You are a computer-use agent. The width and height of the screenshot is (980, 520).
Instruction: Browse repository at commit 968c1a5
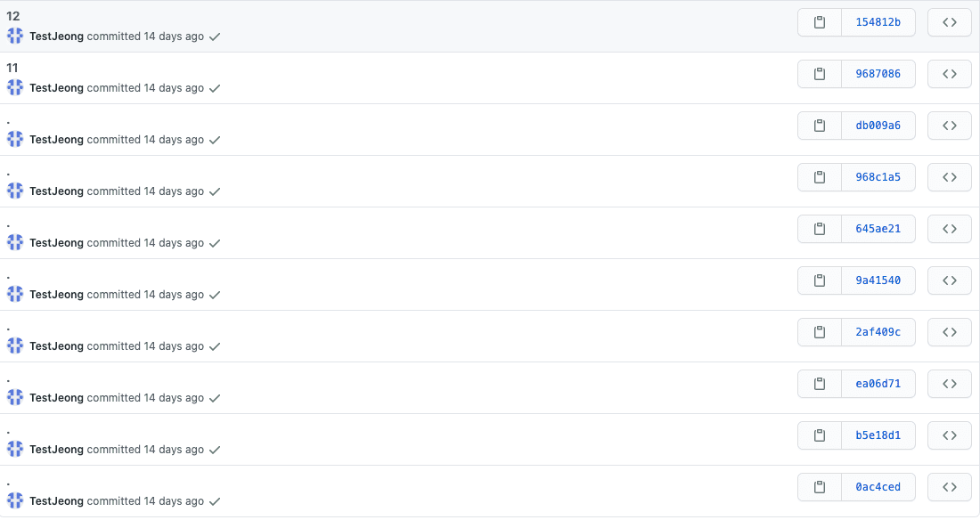(x=949, y=177)
